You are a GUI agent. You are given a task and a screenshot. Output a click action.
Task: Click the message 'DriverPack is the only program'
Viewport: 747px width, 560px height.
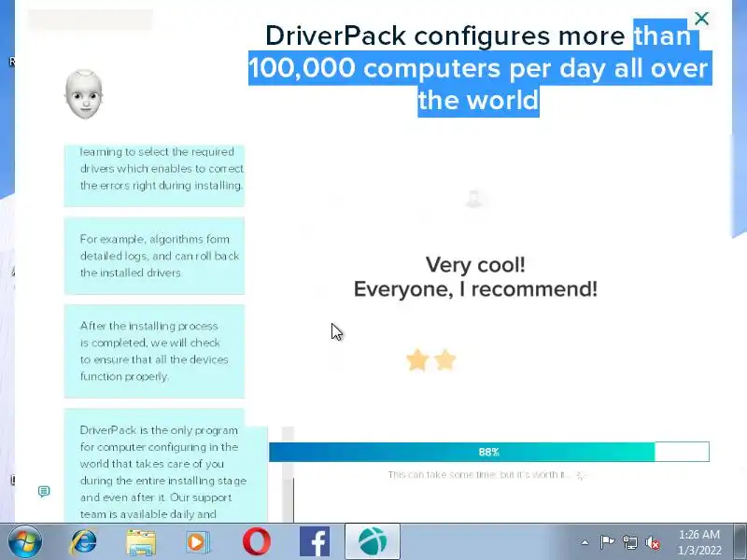[166, 466]
